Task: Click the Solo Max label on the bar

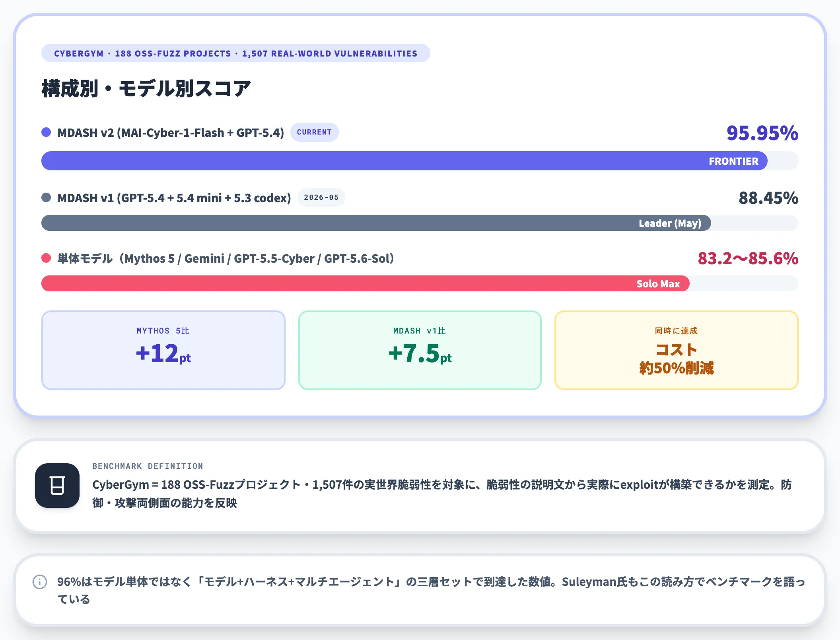Action: click(658, 284)
